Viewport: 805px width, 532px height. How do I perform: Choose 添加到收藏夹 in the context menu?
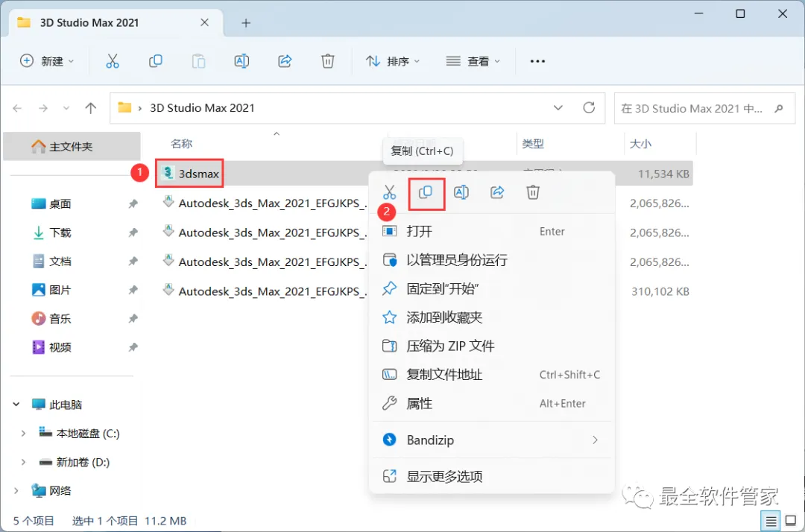[492, 317]
